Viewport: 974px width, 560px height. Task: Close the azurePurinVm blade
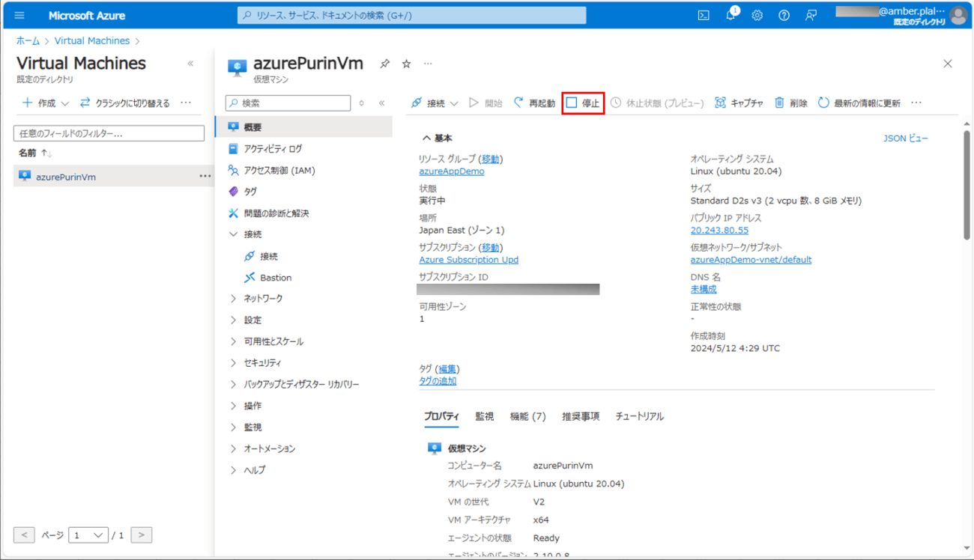(x=948, y=64)
